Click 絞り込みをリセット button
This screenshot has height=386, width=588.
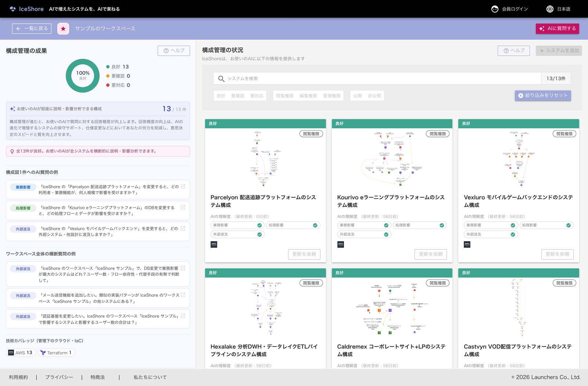[x=543, y=96]
